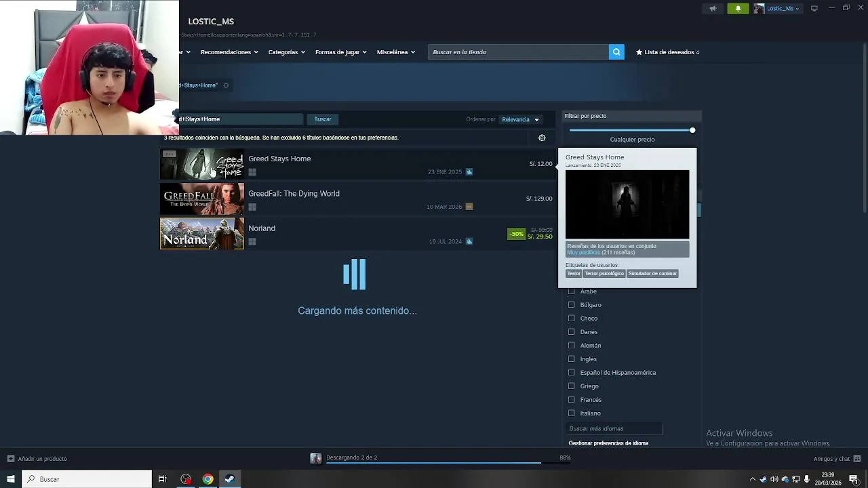Open the Windows notification center

tap(854, 479)
